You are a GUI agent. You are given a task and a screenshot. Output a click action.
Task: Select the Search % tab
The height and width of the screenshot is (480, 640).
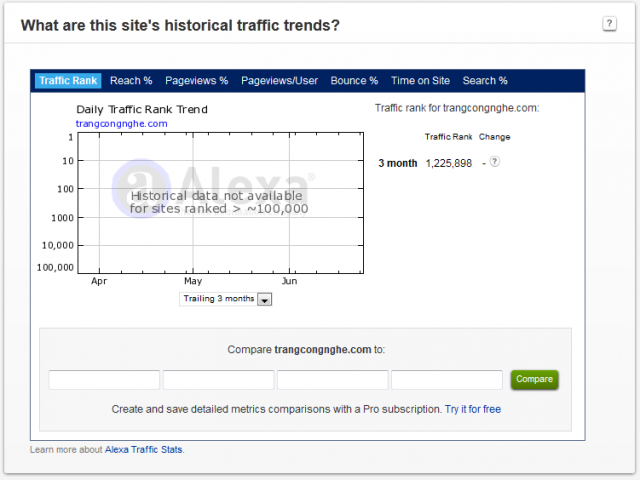coord(485,81)
